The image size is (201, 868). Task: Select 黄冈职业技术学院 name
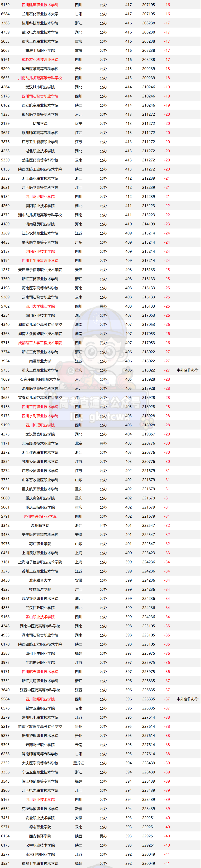40,315
